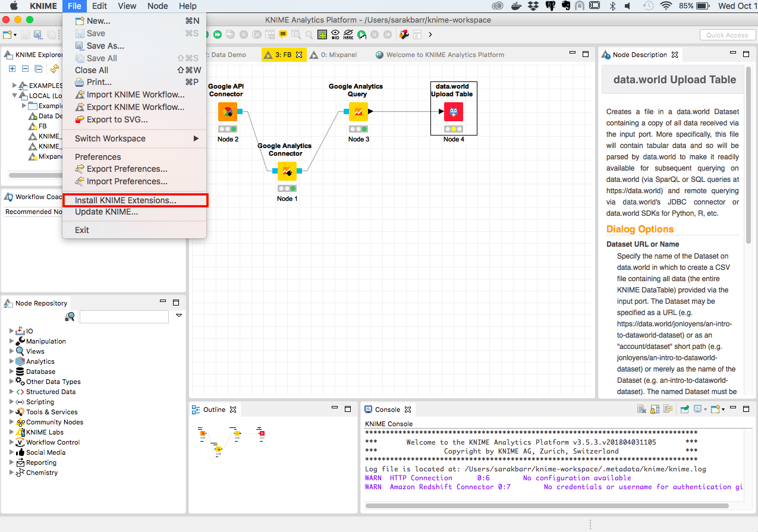Image resolution: width=758 pixels, height=532 pixels.
Task: Toggle hide node IDs (#ID) icon
Action: tap(335, 34)
